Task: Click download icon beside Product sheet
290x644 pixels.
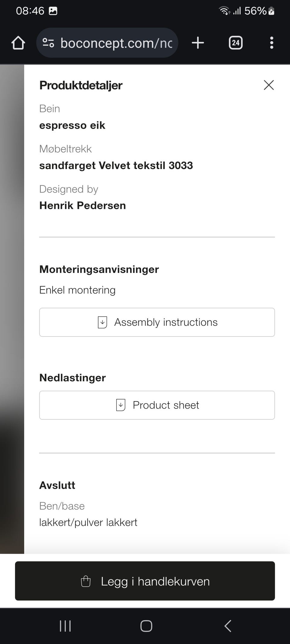Action: (121, 405)
